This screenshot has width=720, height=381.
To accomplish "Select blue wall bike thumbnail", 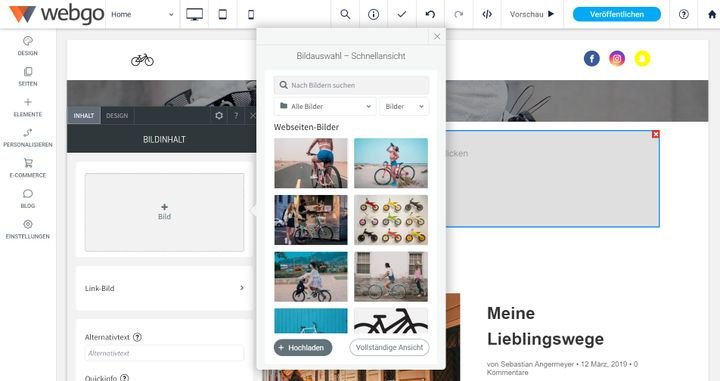I will click(311, 320).
